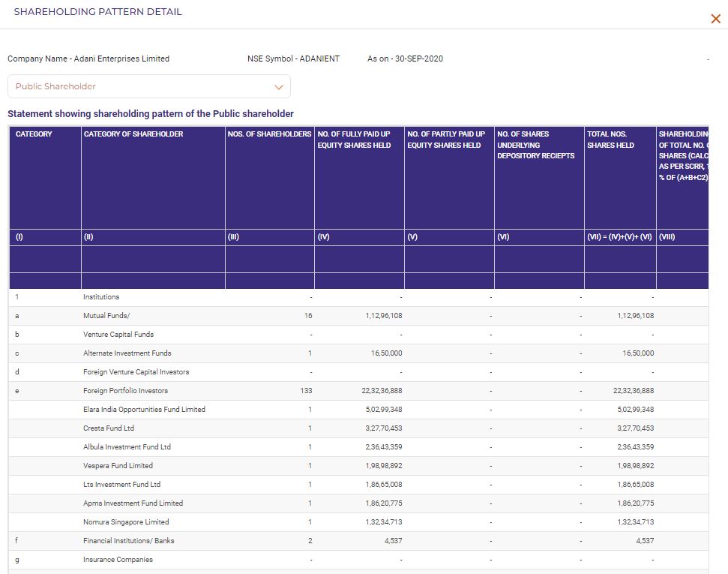This screenshot has width=728, height=574.
Task: Click fully paid shares value 16,50,000
Action: pyautogui.click(x=386, y=353)
